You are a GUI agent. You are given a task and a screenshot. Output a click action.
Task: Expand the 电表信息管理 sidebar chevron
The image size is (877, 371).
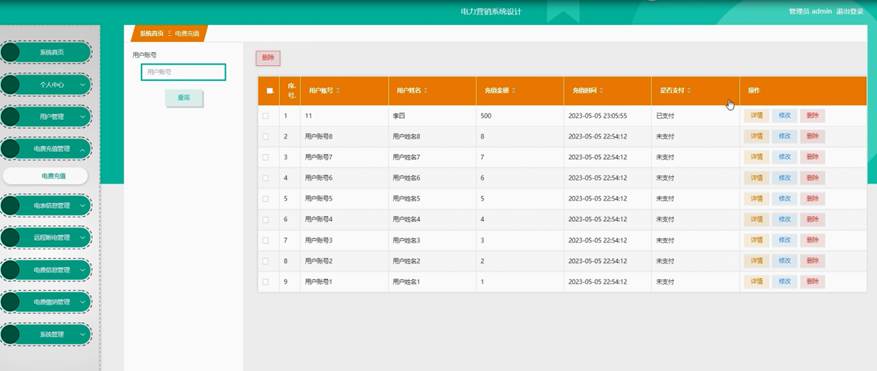(83, 205)
